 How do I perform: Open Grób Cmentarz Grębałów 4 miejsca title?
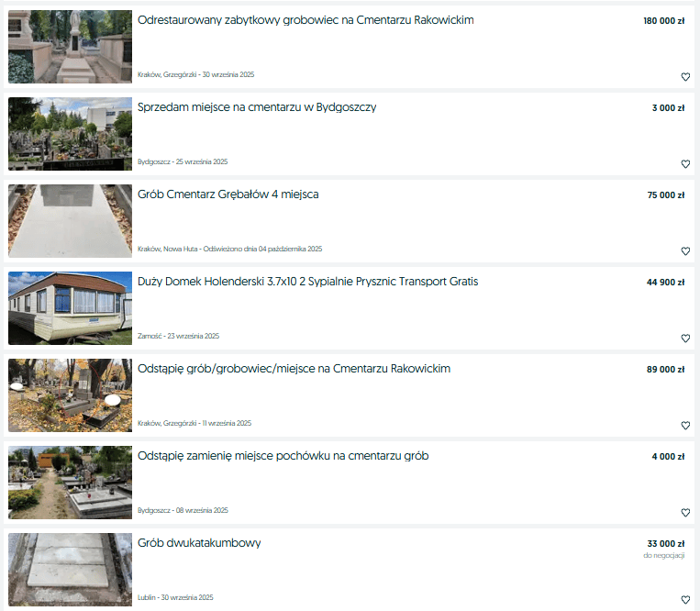(x=228, y=194)
